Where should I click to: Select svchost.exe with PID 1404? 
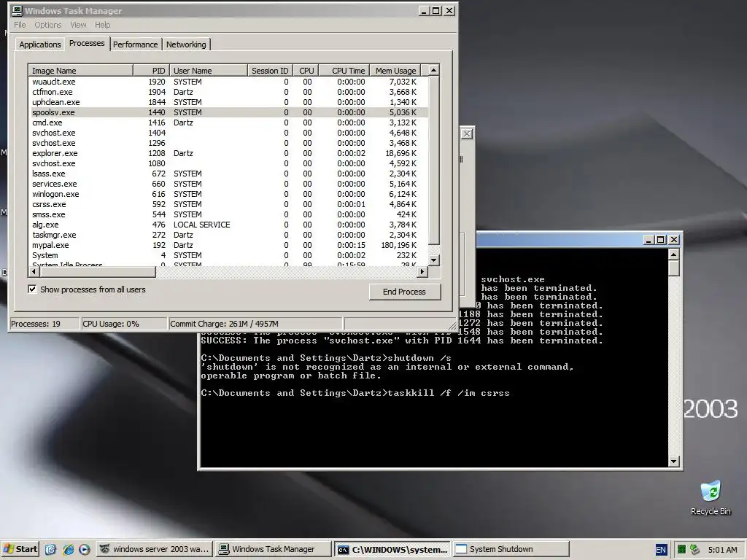coord(228,133)
